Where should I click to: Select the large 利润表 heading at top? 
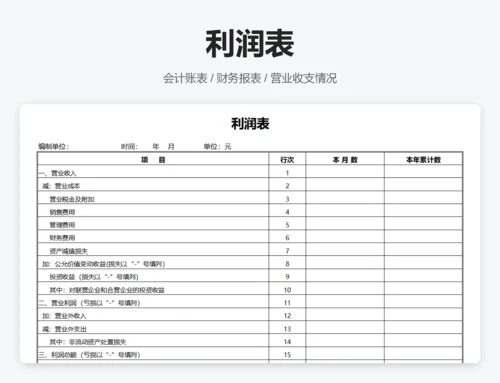(x=249, y=44)
